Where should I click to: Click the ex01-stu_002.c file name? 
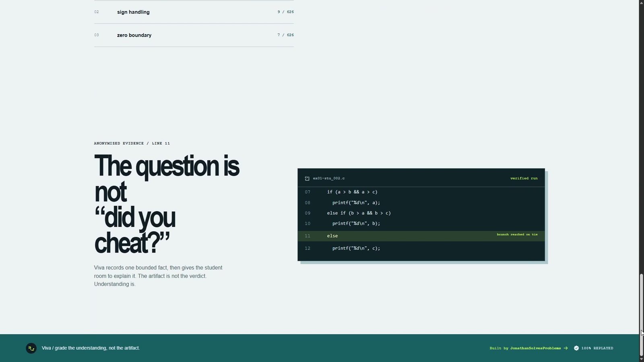pyautogui.click(x=329, y=178)
